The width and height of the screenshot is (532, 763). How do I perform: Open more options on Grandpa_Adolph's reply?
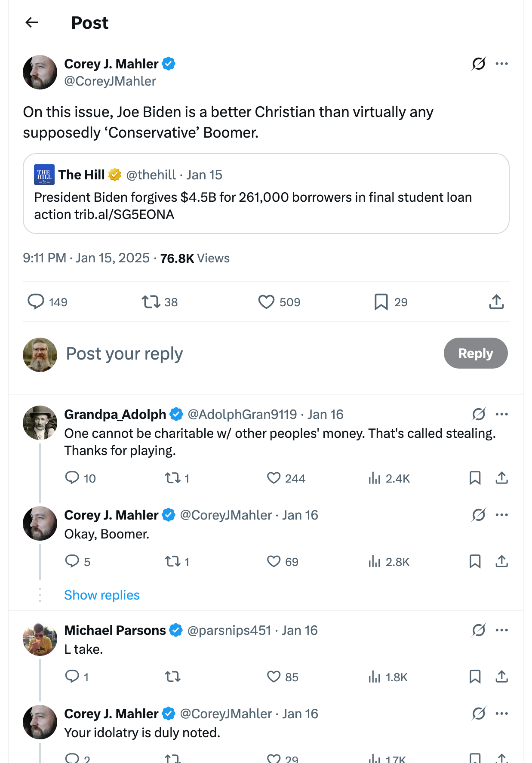coord(501,414)
